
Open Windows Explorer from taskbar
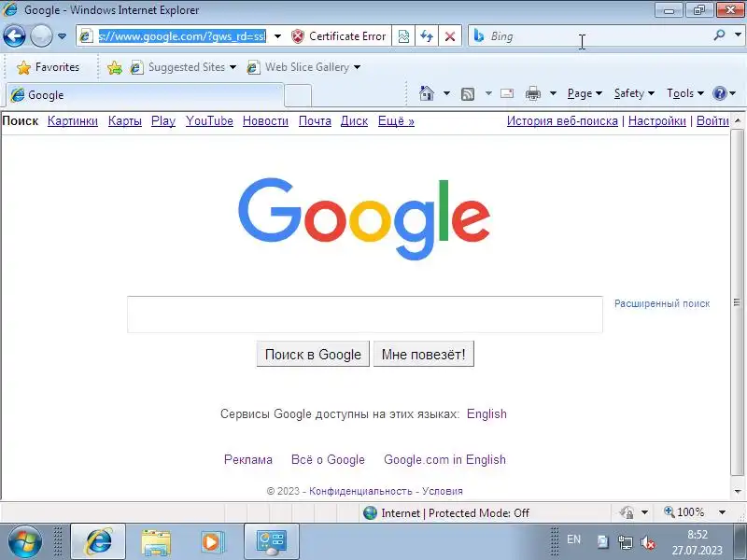click(x=156, y=542)
